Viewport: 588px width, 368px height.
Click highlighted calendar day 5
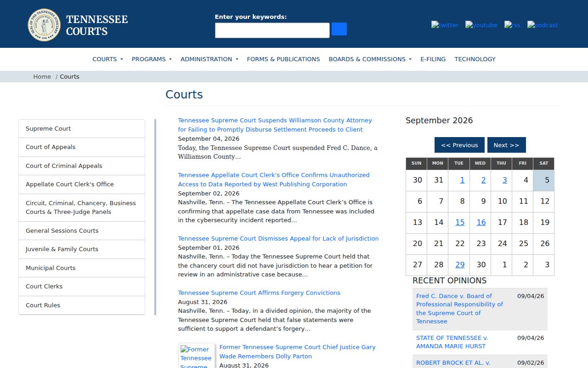[x=544, y=180]
